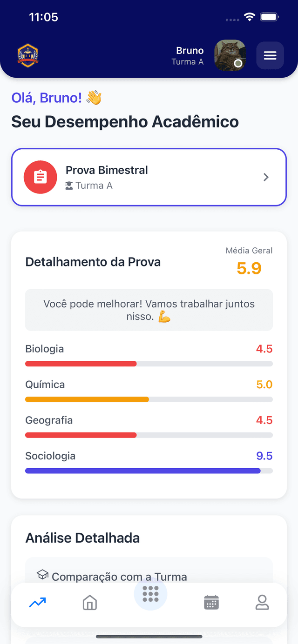This screenshot has width=298, height=644.
Task: Go to the home tab
Action: [89, 603]
